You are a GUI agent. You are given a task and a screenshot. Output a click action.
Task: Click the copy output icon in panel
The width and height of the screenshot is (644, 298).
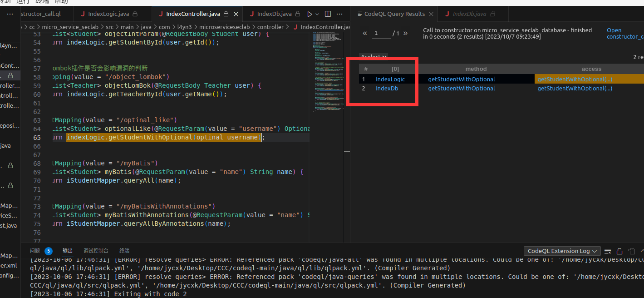point(631,251)
